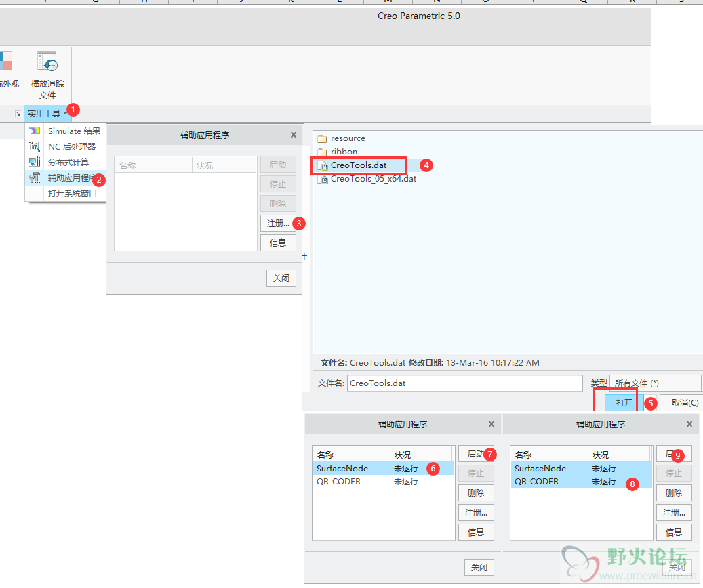Click the group expander arrow beside 实用工具
Screen dimensions: 703x588
tap(18, 114)
